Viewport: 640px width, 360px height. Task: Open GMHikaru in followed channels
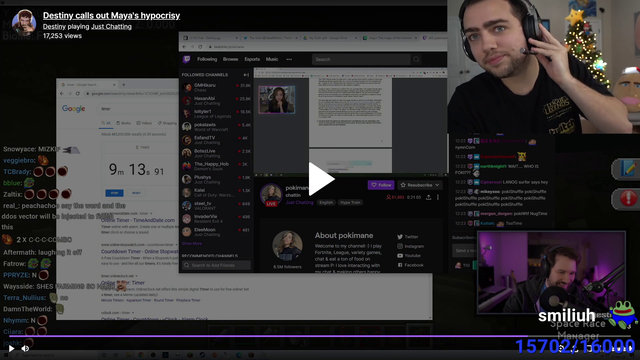[x=216, y=87]
